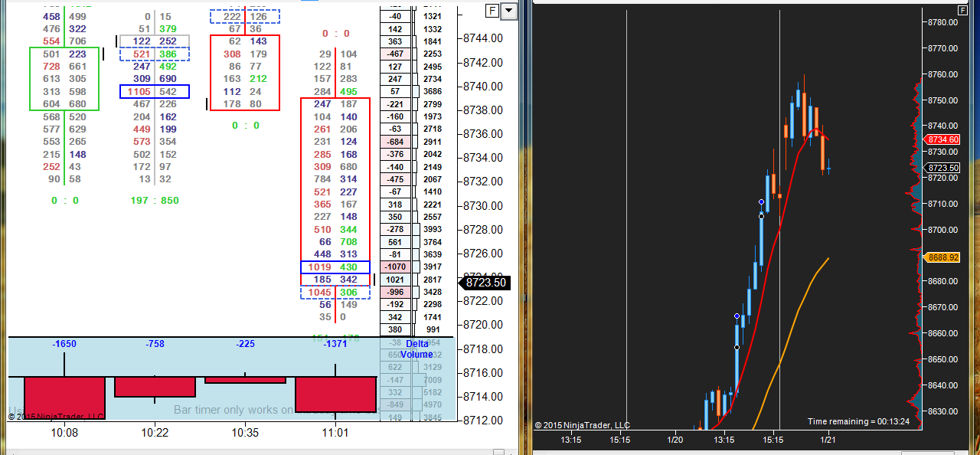Click the 1/20 date label on candlestick chart

[675, 440]
